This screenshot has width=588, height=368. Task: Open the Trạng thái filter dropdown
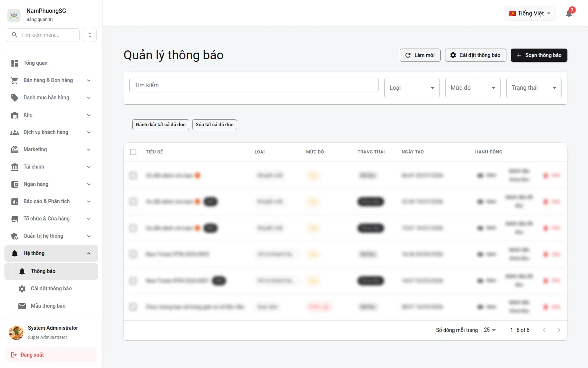tap(534, 88)
